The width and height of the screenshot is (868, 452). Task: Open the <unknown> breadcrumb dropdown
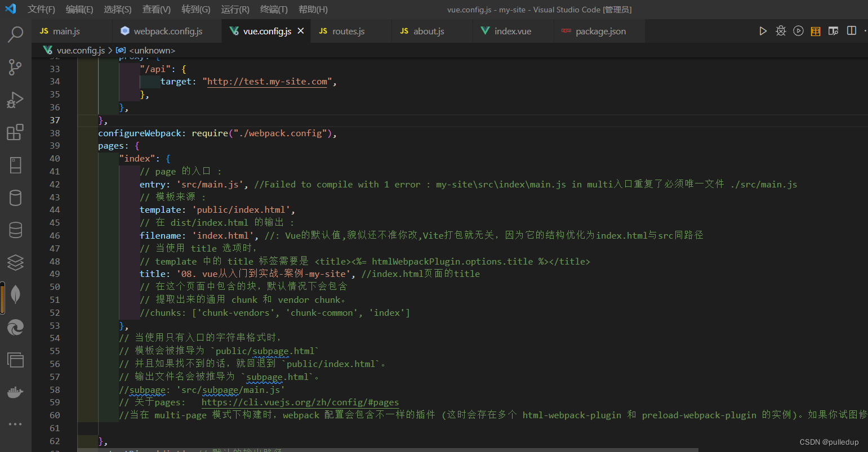[152, 50]
